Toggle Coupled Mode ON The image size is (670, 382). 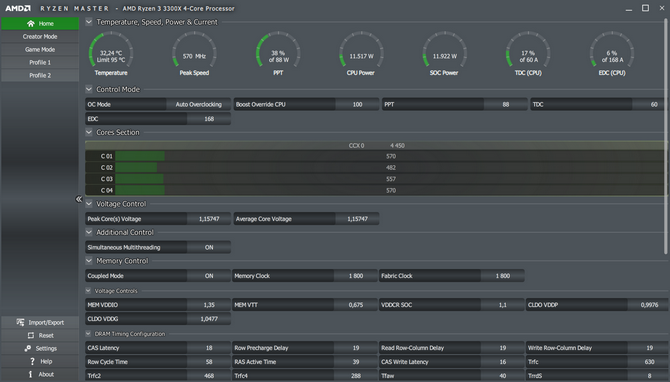209,276
